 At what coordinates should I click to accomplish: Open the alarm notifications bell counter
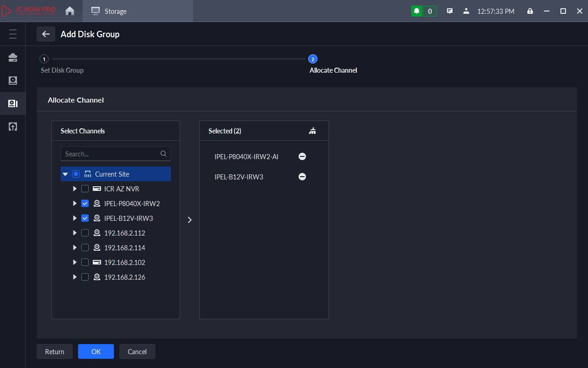pyautogui.click(x=424, y=11)
